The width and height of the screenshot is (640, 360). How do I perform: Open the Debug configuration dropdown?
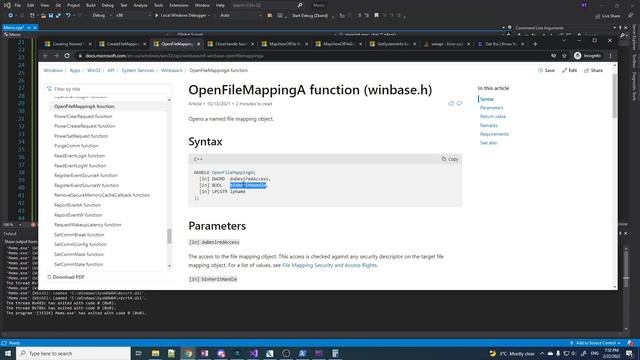tap(102, 16)
